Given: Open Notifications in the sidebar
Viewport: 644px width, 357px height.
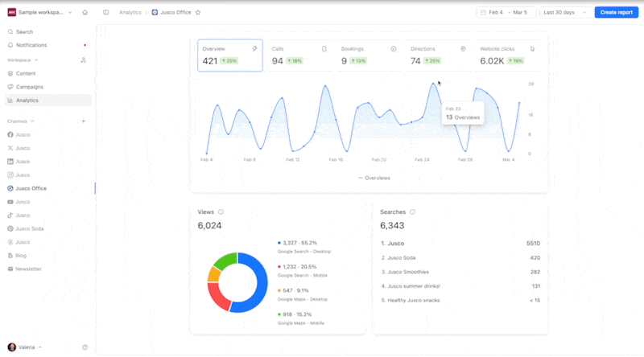Looking at the screenshot, I should [x=31, y=45].
